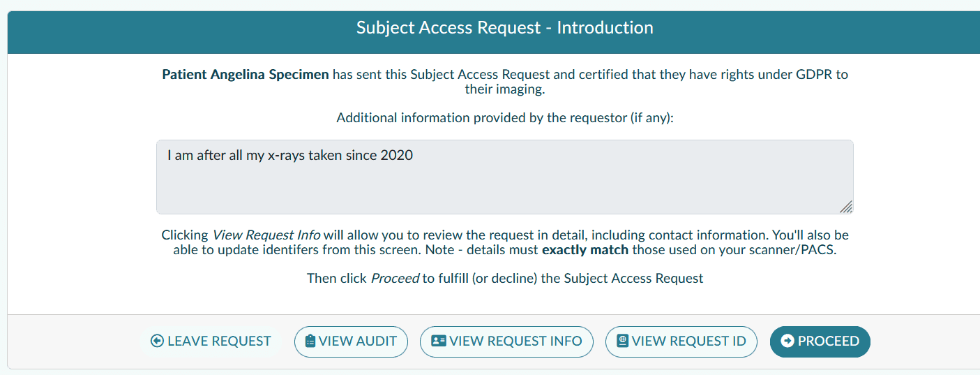Click inside the additional information text area
The height and width of the screenshot is (375, 980).
(x=504, y=185)
